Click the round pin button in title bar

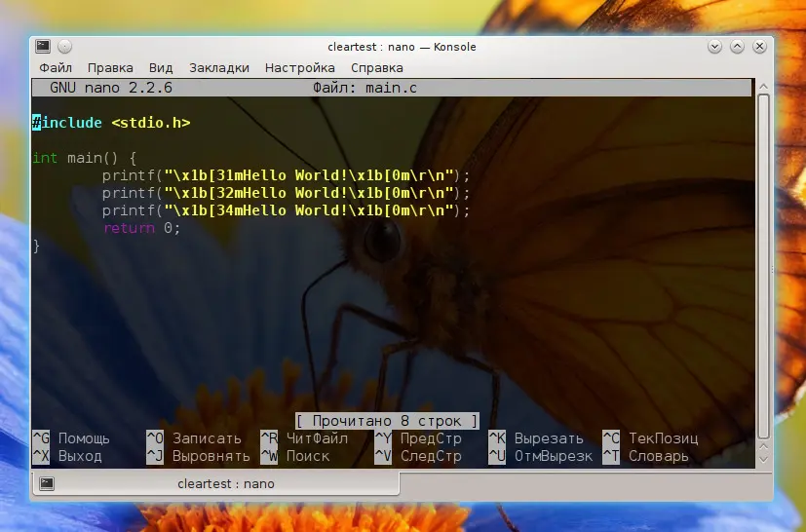tap(64, 47)
